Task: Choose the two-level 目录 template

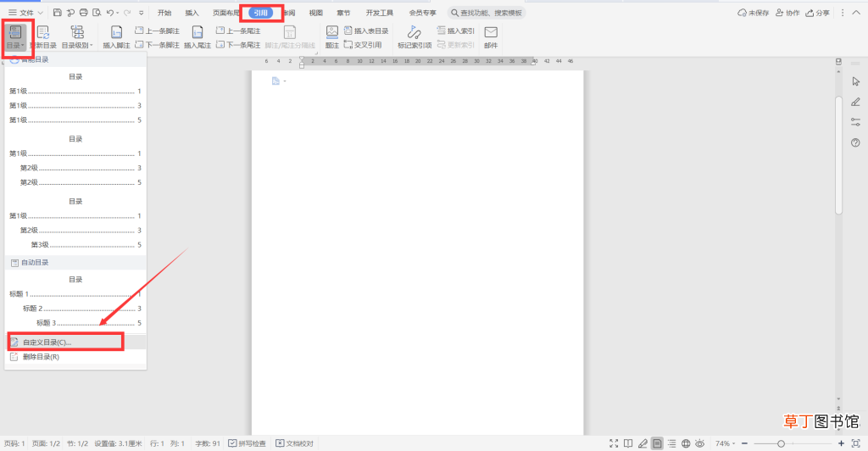Action: tap(75, 161)
